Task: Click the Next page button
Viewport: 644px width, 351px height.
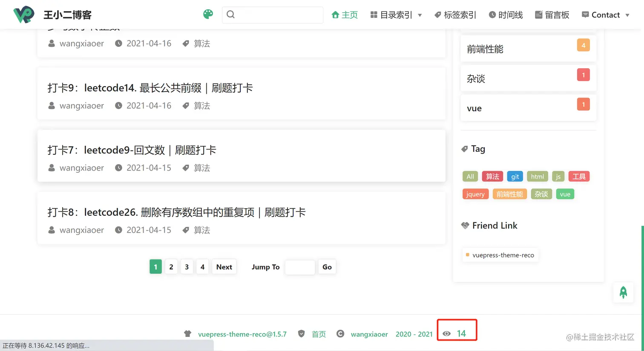Action: point(224,267)
